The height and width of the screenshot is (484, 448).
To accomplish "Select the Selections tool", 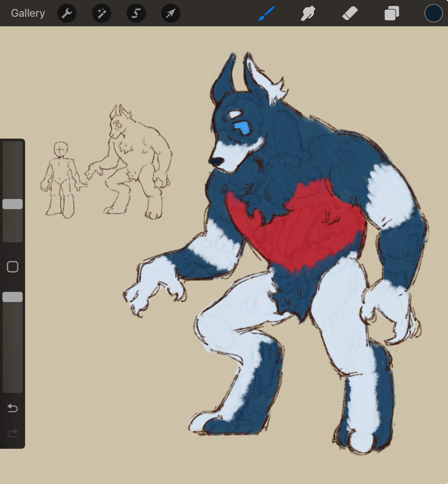I will (136, 13).
